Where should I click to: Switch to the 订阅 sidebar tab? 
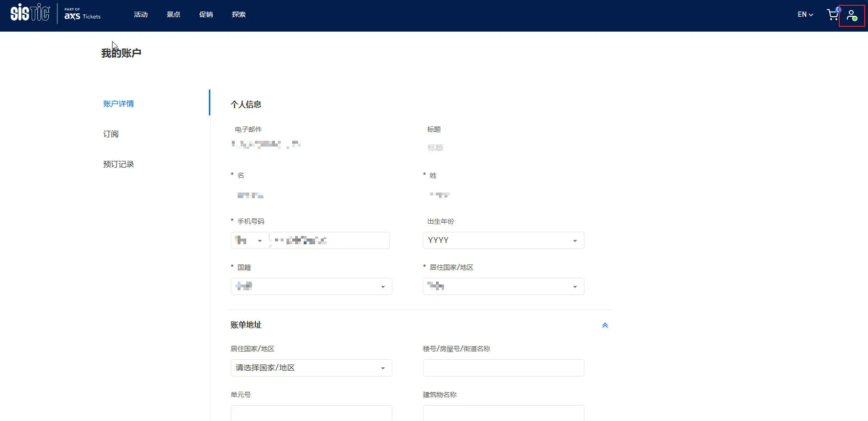click(111, 134)
